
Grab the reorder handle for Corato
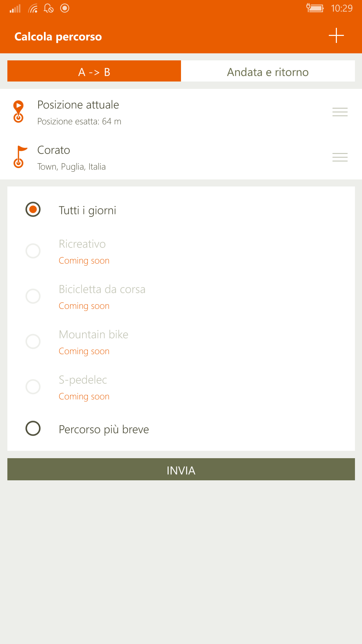(x=340, y=157)
